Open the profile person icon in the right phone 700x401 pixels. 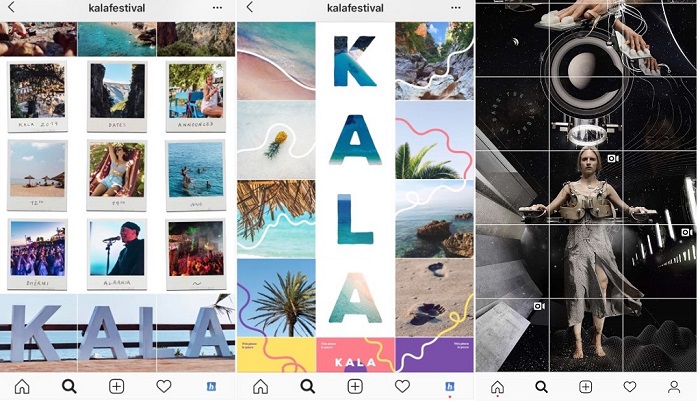click(674, 387)
